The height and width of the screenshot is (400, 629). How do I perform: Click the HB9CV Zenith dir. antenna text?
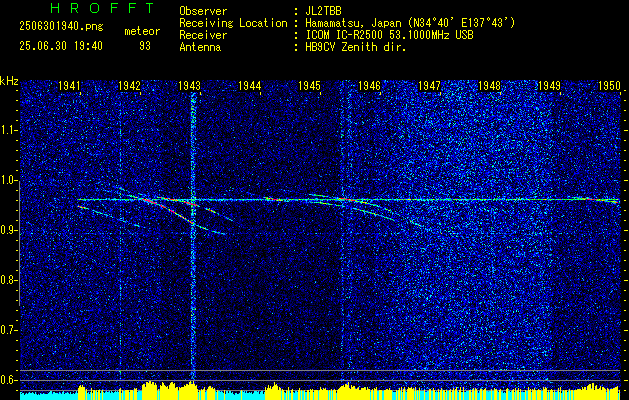point(356,47)
